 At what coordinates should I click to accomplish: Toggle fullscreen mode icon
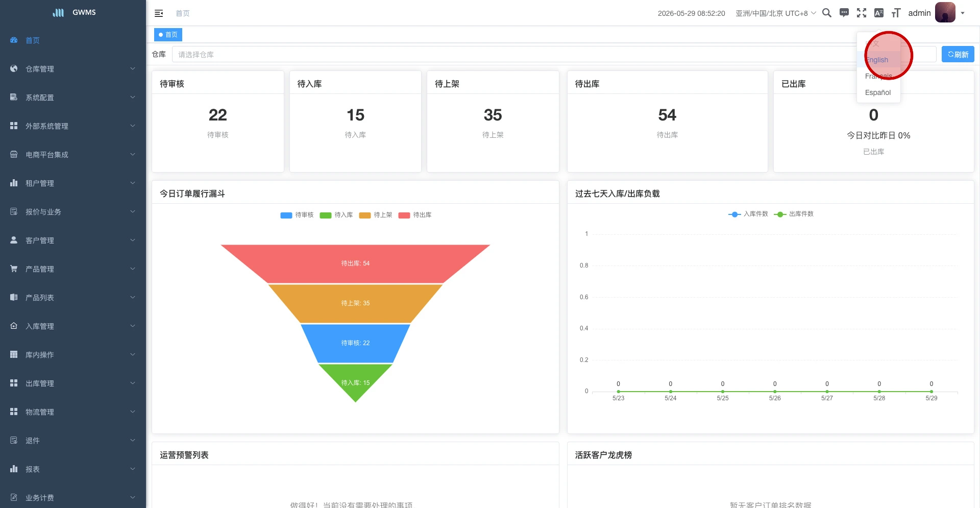click(862, 13)
